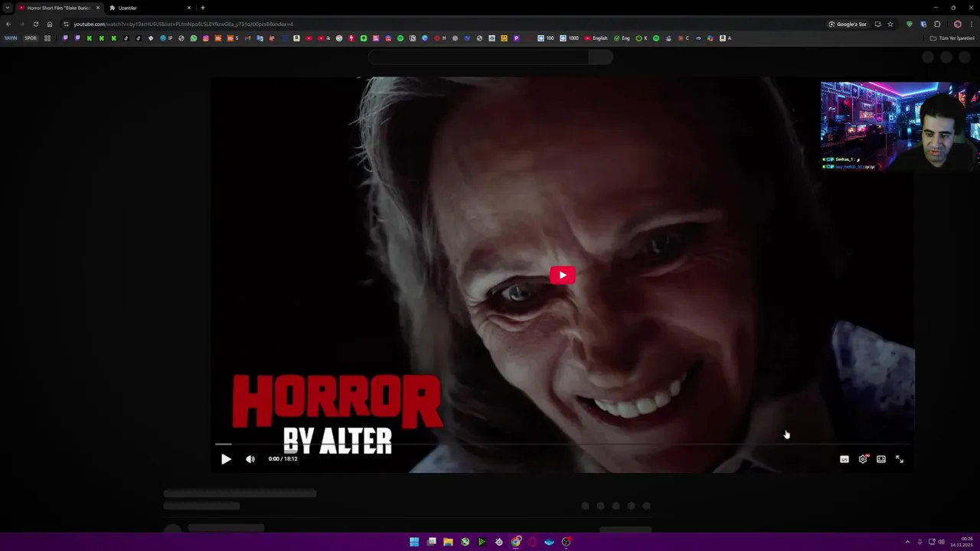
Task: Close the Uzantılar tab
Action: point(189,8)
